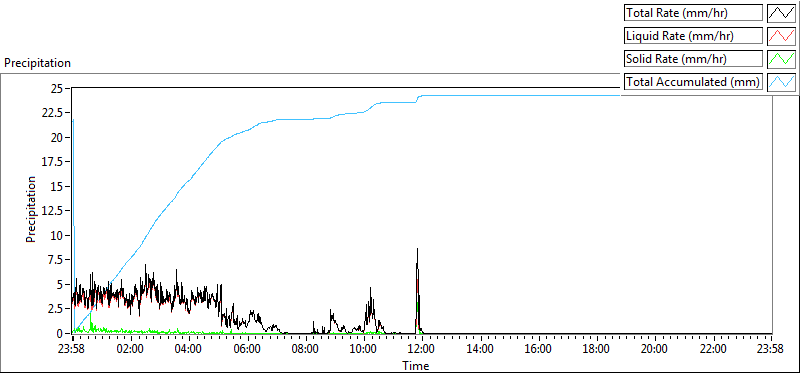Click the 7.5 y-axis value
800x373 pixels.
(x=55, y=260)
